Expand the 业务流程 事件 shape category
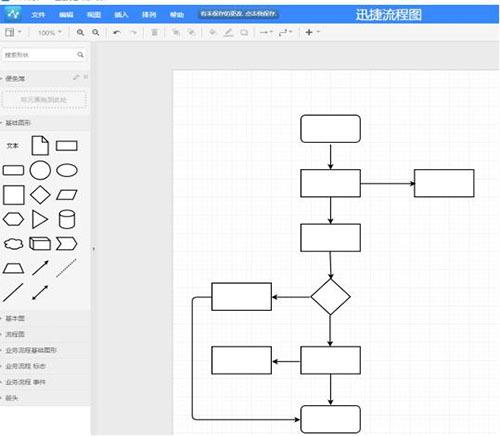 click(26, 382)
